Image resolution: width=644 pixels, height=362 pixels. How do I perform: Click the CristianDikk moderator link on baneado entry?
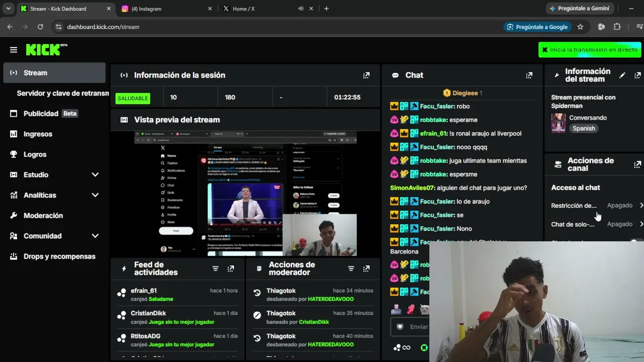[x=314, y=322]
